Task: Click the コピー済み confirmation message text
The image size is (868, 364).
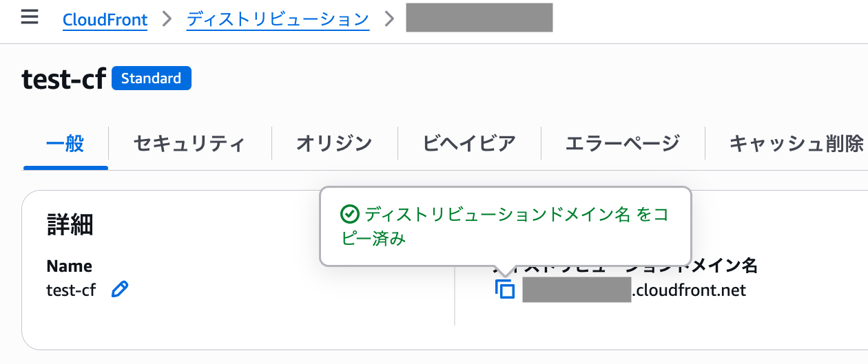Action: point(505,226)
